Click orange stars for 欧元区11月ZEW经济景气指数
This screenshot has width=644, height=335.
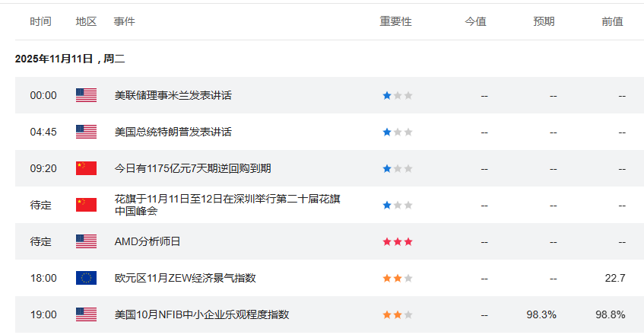click(397, 279)
